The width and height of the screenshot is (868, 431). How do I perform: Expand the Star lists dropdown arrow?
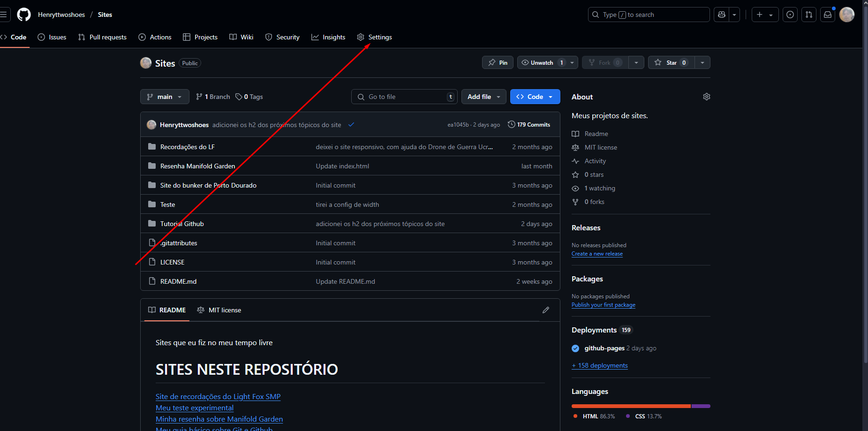click(702, 62)
